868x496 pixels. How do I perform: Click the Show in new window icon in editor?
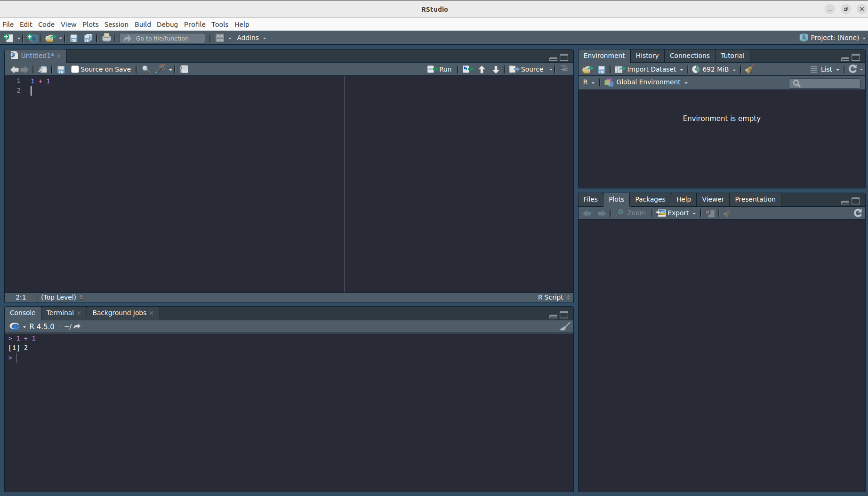pos(42,69)
